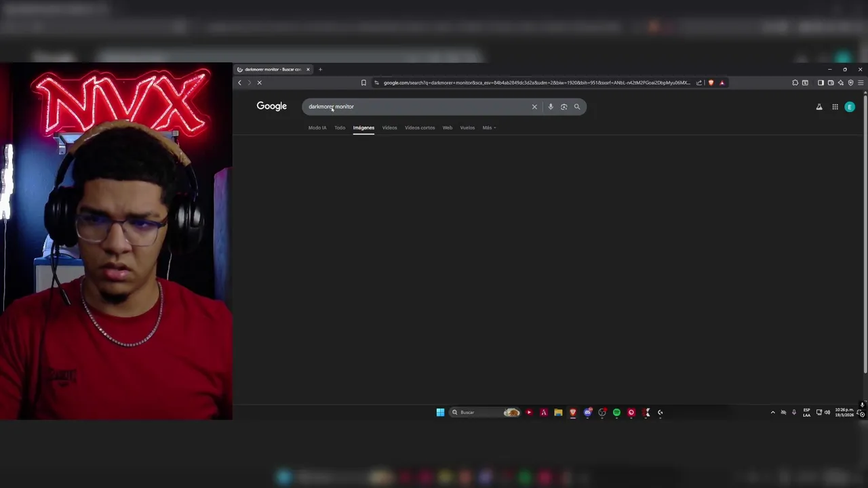Open the Vuelos tab
The image size is (868, 488).
[x=467, y=127]
